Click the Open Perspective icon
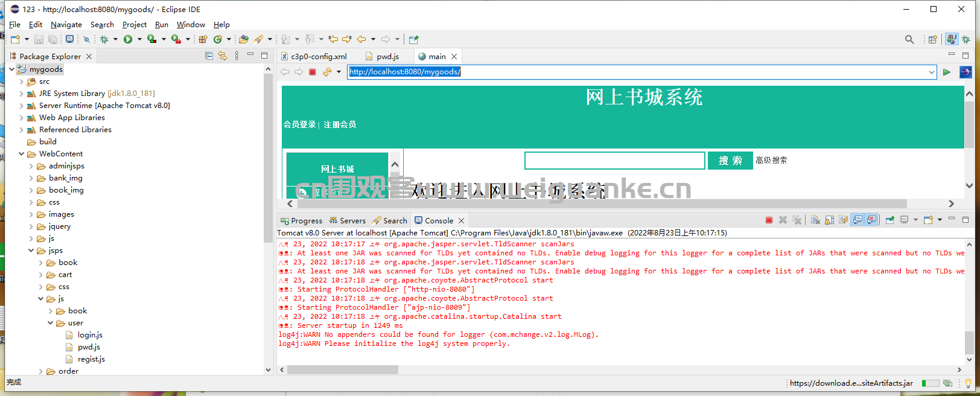Screen dimensions: 980x396 click(x=932, y=39)
